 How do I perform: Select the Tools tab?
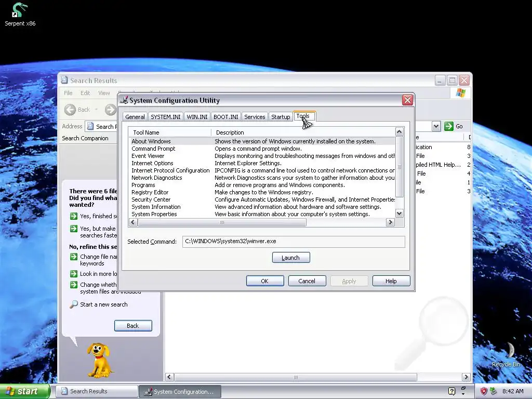click(x=304, y=116)
